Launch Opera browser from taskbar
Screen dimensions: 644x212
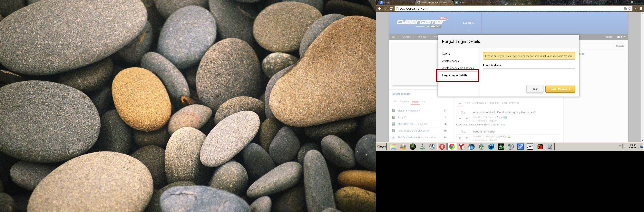tap(442, 147)
